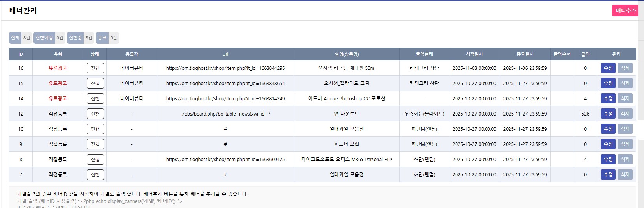644x208 pixels.
Task: Click 진행 status of 앱 다운로드 row
Action: coord(95,114)
